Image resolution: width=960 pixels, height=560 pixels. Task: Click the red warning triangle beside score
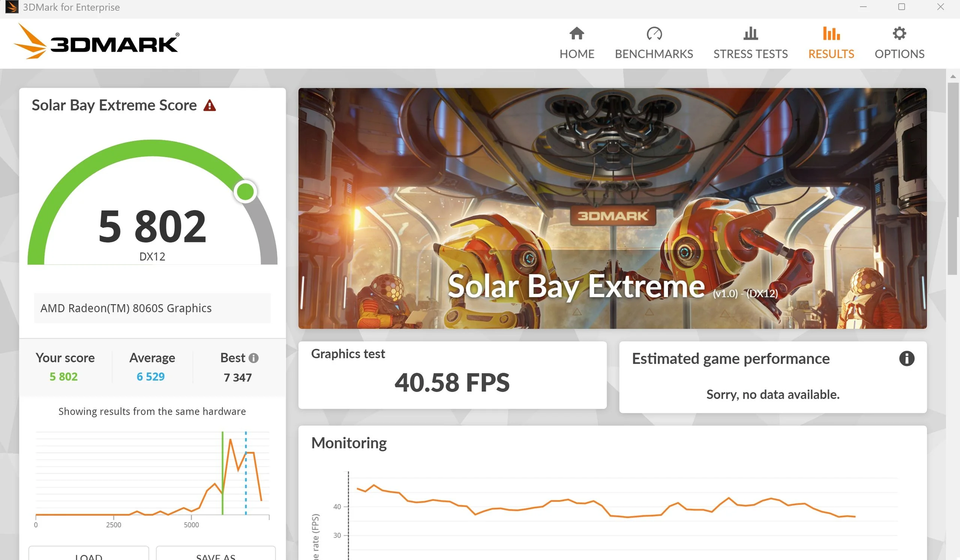click(x=210, y=105)
